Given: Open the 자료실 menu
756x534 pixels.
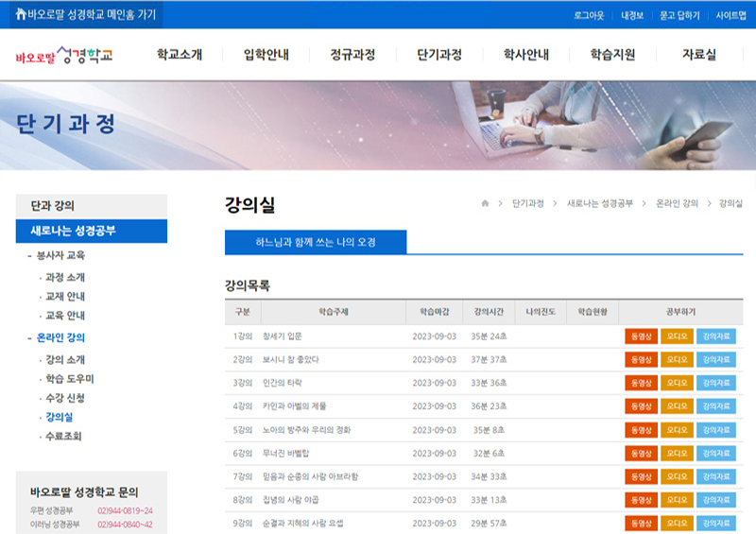Looking at the screenshot, I should [699, 55].
